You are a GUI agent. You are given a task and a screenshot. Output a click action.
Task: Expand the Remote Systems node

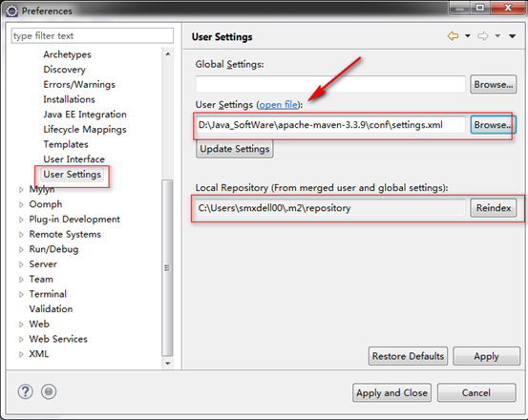(x=21, y=235)
